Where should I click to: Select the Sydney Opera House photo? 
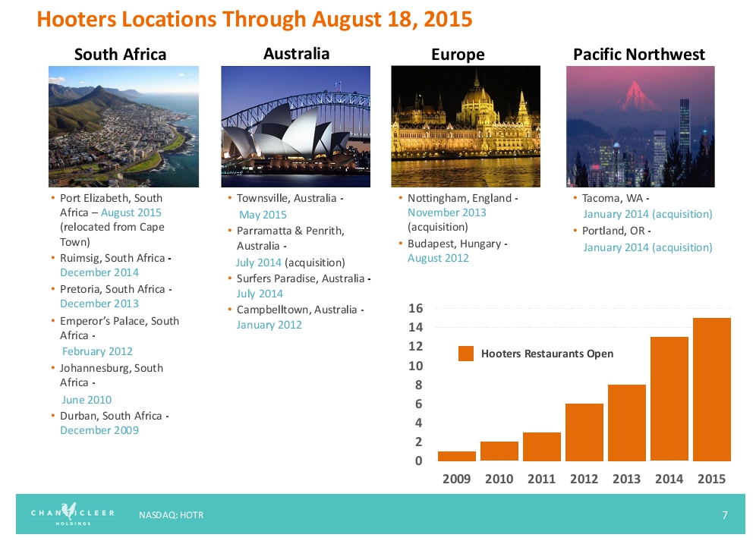click(x=295, y=127)
